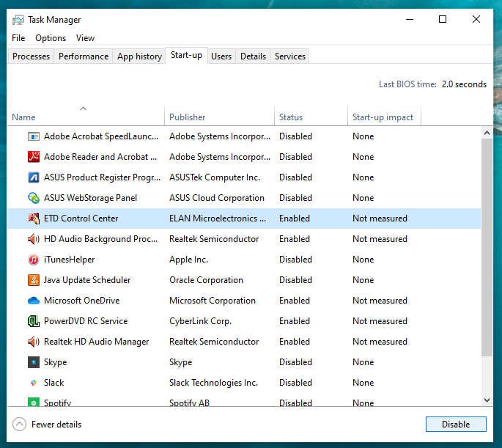Image resolution: width=502 pixels, height=448 pixels.
Task: Select the Start-up tab
Action: click(186, 56)
